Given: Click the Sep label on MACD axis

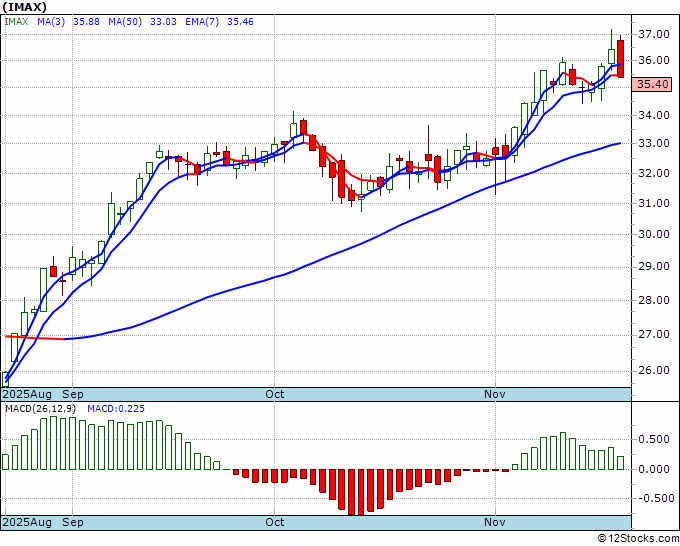Looking at the screenshot, I should click(x=72, y=522).
